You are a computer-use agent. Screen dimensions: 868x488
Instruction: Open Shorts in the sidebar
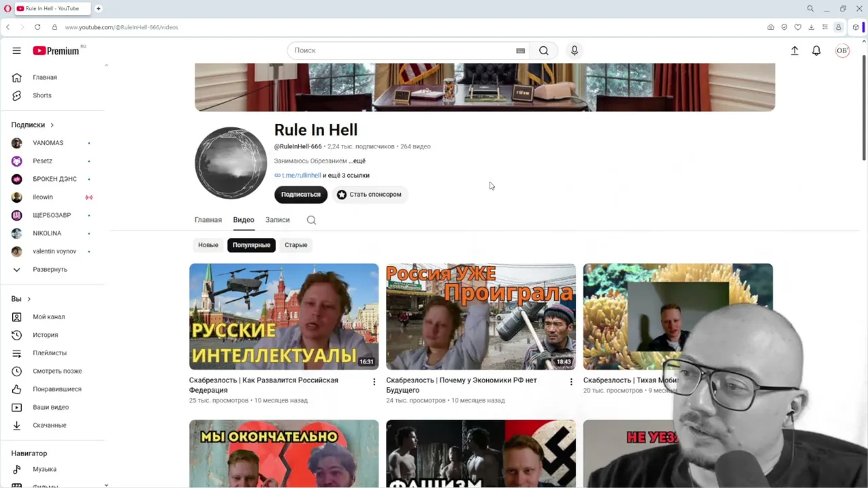[42, 96]
